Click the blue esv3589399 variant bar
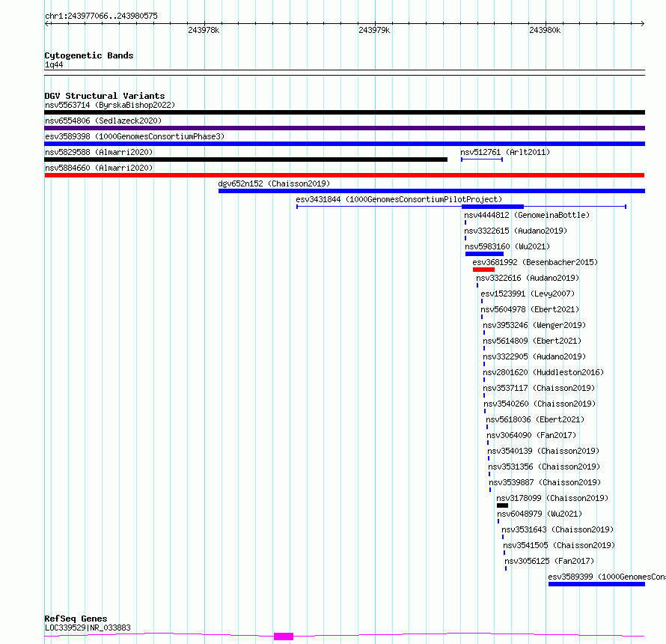The height and width of the screenshot is (644, 666). [596, 585]
